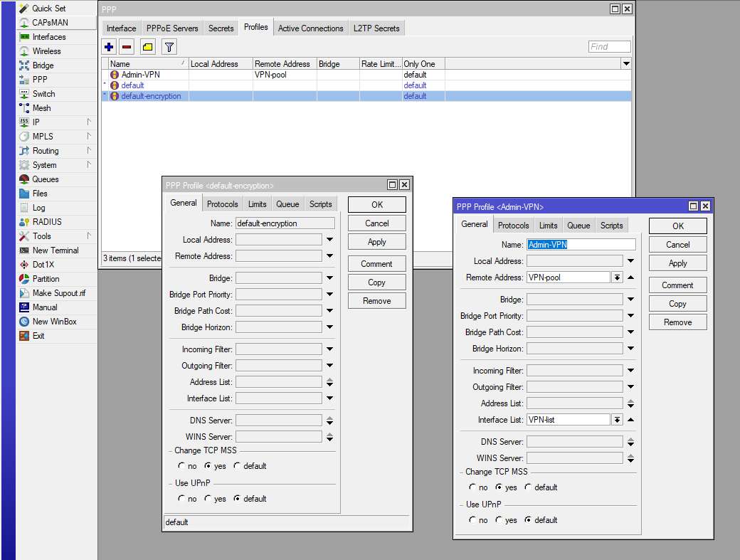The height and width of the screenshot is (560, 740).
Task: Click Remove in Admin-VPN profile dialog
Action: point(677,322)
